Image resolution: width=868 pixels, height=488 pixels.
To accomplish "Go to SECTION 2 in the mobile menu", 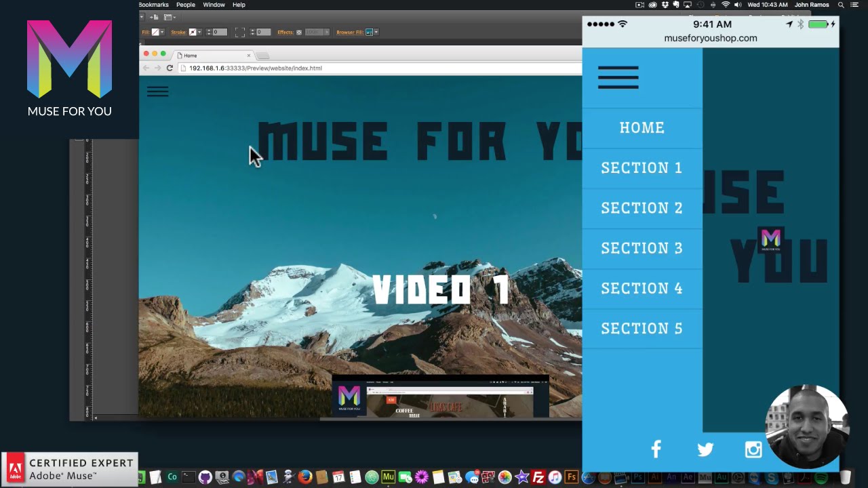I will (642, 207).
